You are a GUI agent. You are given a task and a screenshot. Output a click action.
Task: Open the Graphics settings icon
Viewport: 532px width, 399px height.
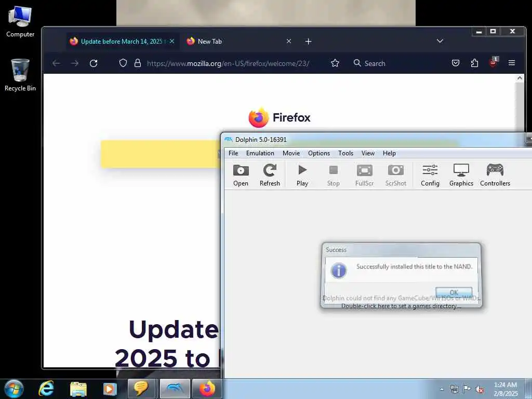coord(461,175)
